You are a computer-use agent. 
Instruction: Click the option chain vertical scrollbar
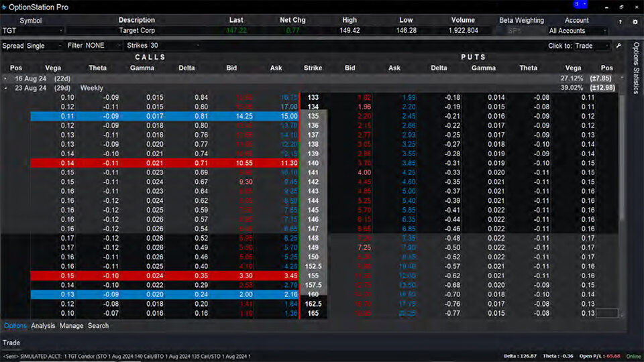click(x=622, y=158)
